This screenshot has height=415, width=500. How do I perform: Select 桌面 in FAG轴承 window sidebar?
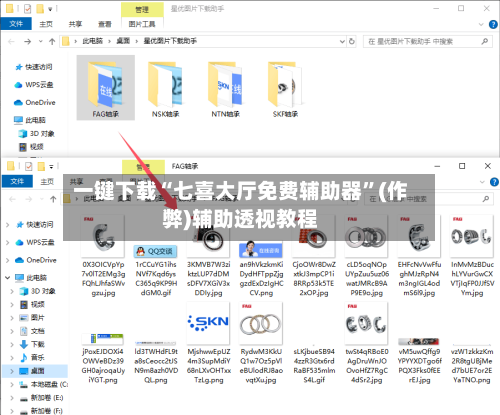click(x=35, y=371)
